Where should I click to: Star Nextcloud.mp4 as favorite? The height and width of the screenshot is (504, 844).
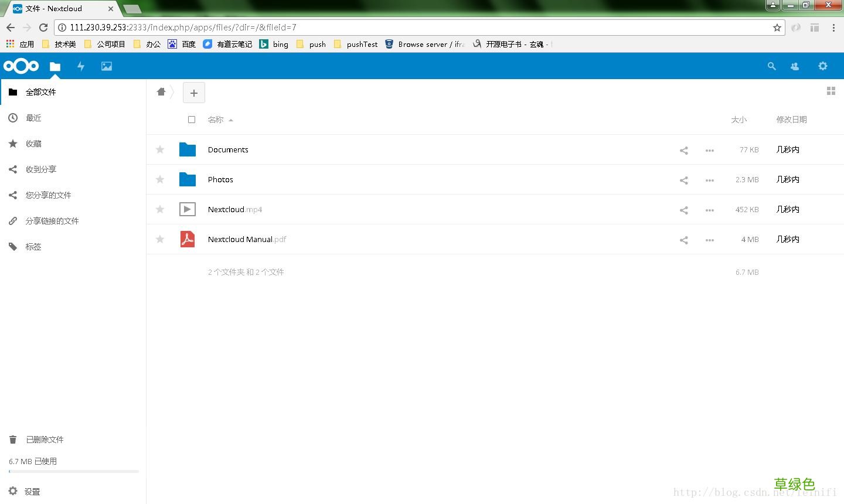point(159,209)
